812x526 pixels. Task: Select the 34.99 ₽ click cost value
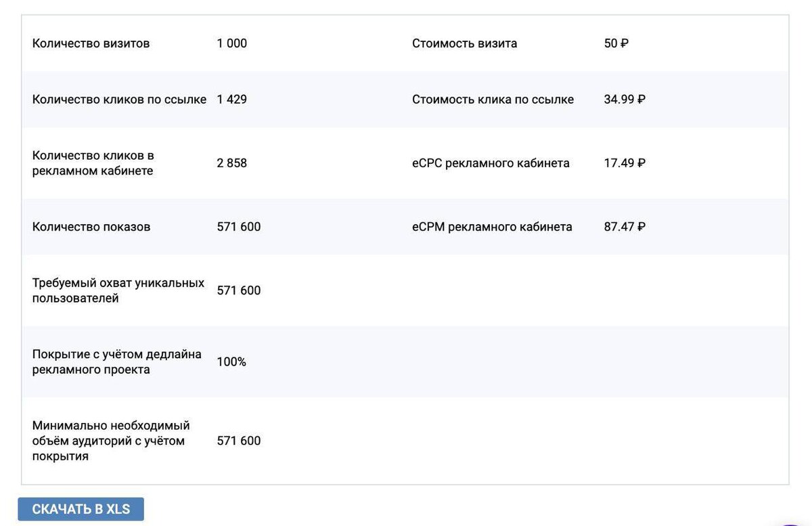click(624, 100)
